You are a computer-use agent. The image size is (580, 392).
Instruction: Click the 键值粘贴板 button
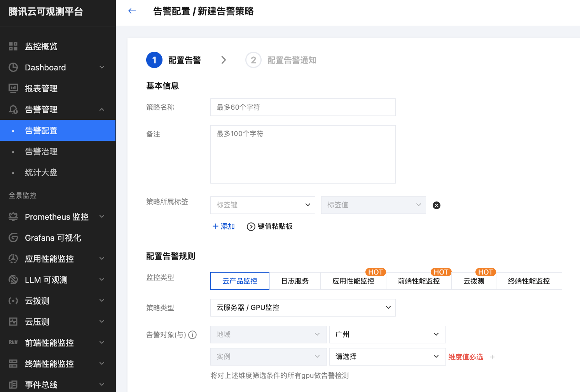click(x=270, y=226)
